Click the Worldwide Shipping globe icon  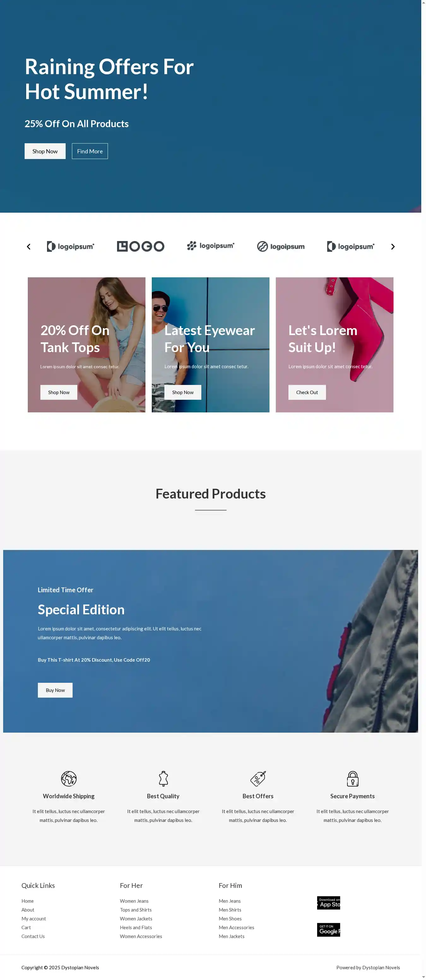(x=69, y=778)
